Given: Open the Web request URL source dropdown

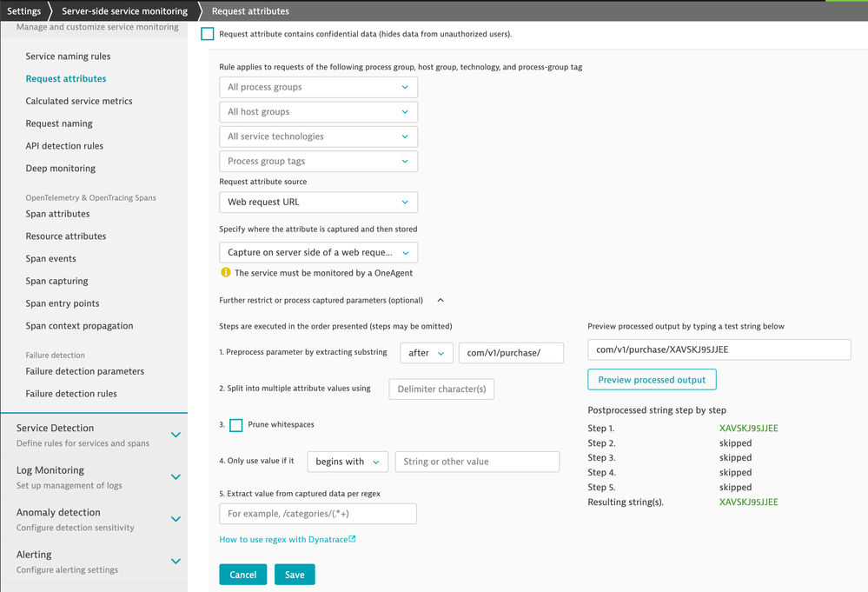Looking at the screenshot, I should pos(318,202).
